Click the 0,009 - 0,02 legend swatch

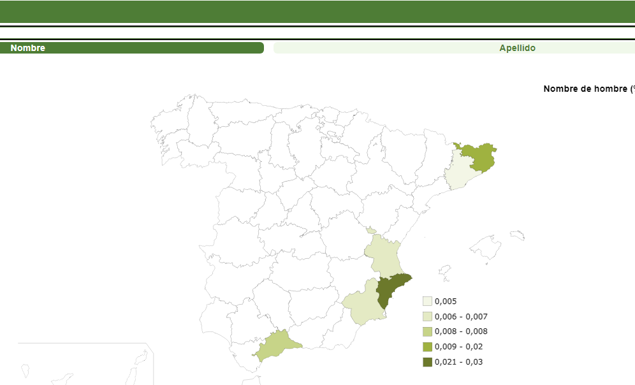427,347
